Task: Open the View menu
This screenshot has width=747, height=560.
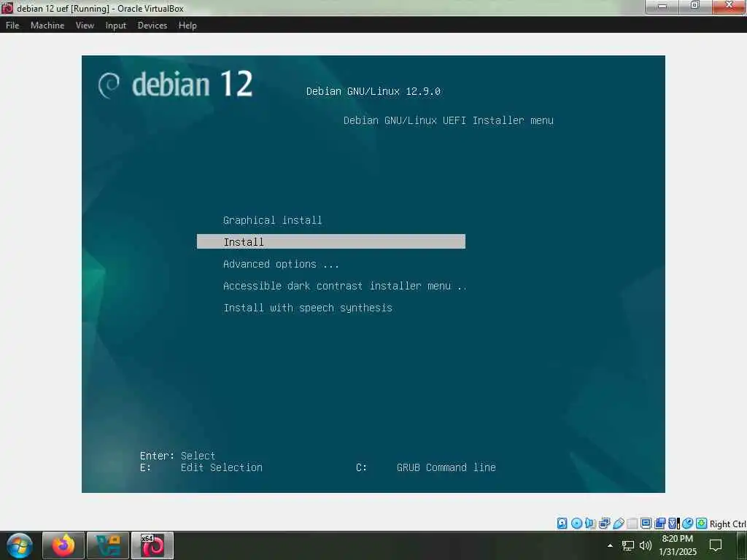Action: tap(85, 26)
